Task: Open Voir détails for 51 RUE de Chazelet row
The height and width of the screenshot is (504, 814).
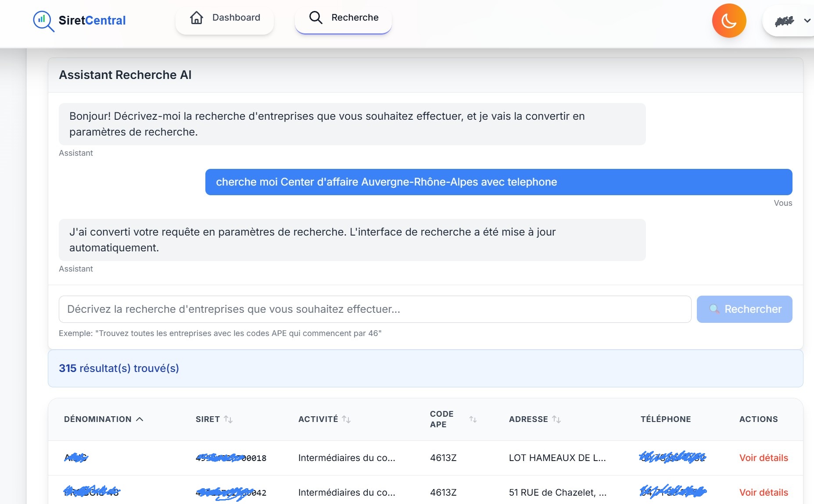Action: tap(764, 493)
